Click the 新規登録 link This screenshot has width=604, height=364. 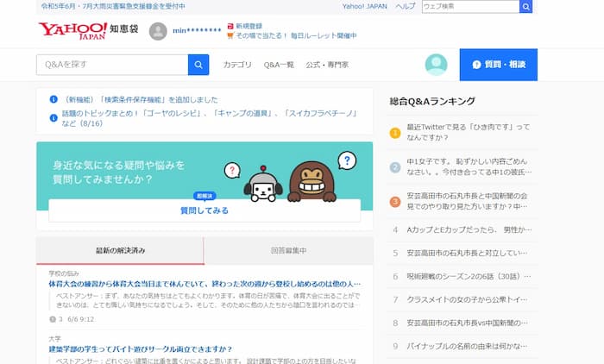click(x=249, y=26)
